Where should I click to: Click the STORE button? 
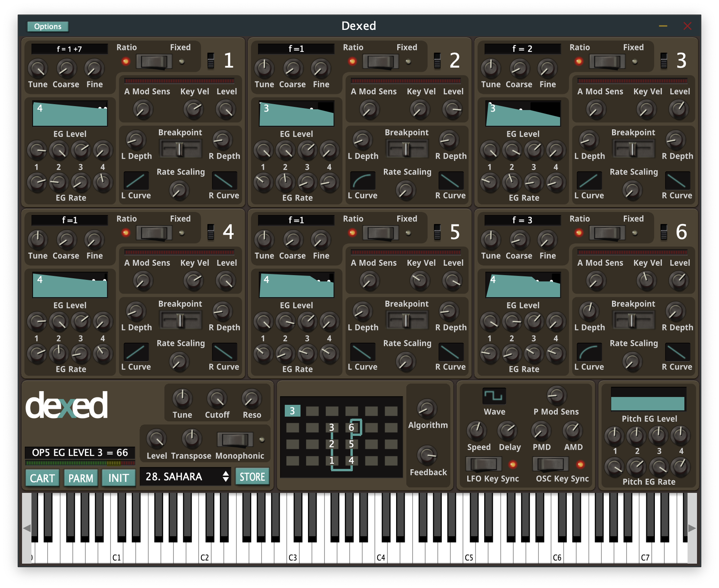(x=252, y=477)
